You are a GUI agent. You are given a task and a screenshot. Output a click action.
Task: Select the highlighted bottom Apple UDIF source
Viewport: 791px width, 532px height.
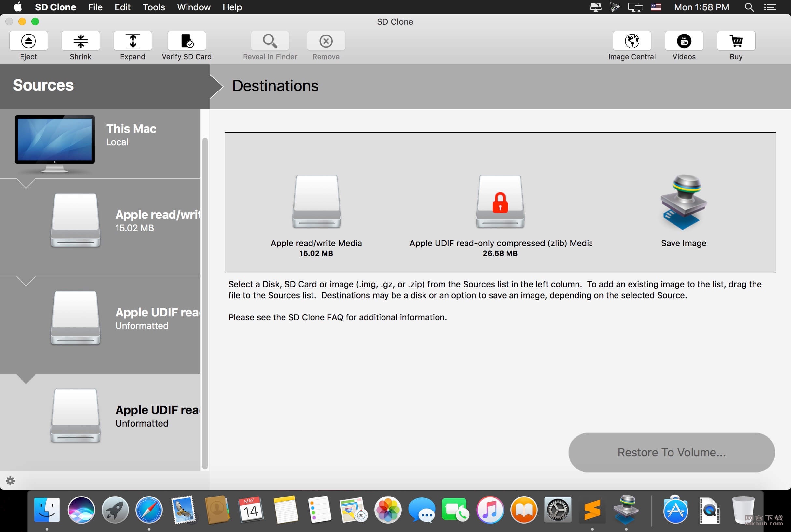[100, 423]
